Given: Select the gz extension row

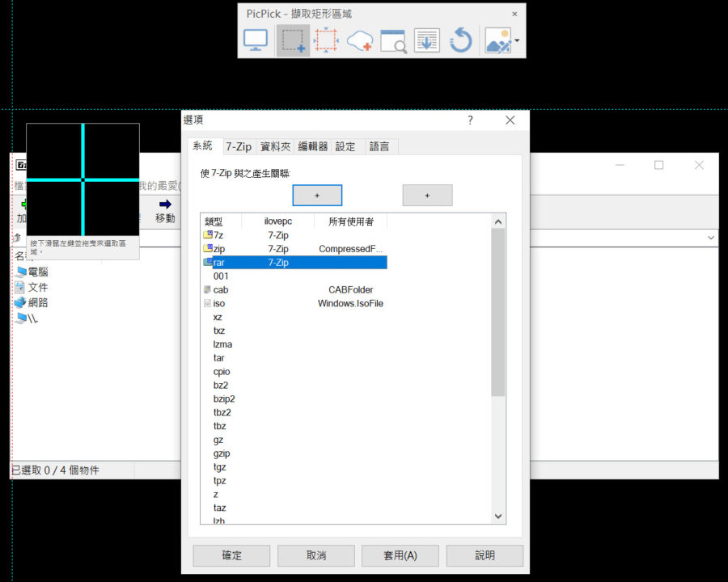Looking at the screenshot, I should point(294,440).
